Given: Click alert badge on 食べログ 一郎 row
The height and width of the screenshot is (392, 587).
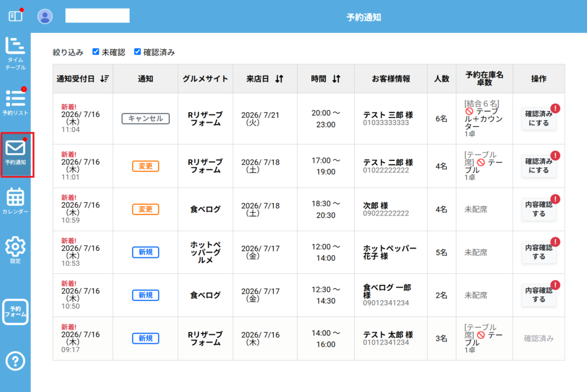Looking at the screenshot, I should pos(555,285).
